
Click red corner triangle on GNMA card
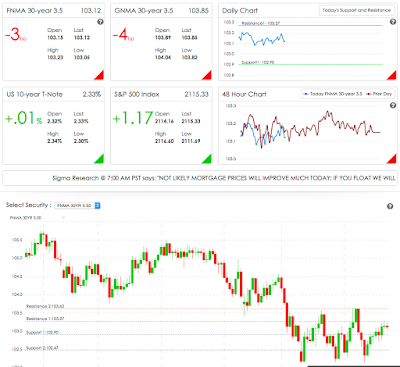point(208,76)
